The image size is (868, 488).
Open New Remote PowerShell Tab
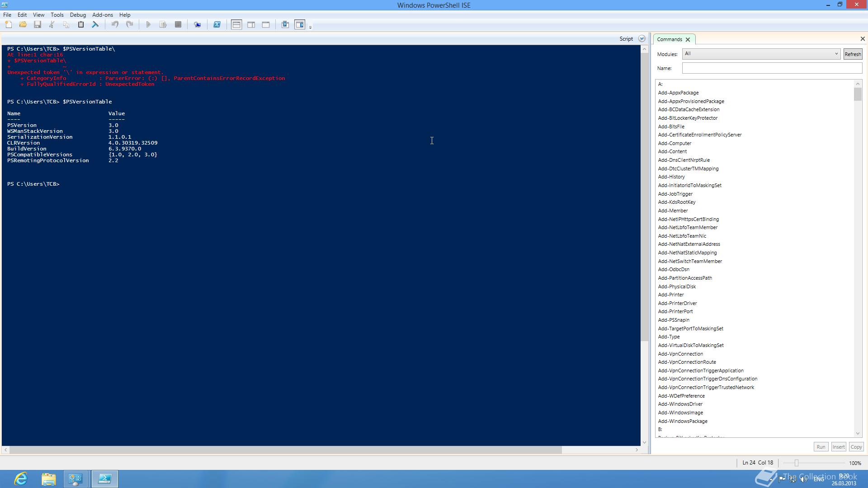[x=197, y=25]
